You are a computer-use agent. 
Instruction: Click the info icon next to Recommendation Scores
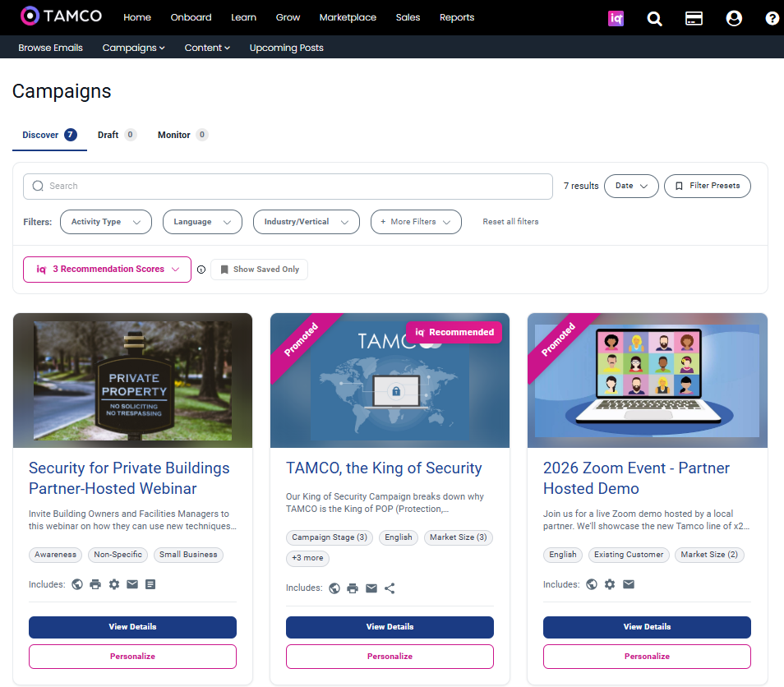pyautogui.click(x=201, y=270)
